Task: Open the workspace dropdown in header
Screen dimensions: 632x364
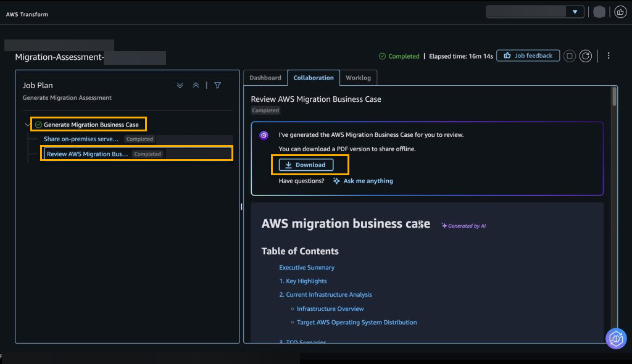Action: coord(535,12)
